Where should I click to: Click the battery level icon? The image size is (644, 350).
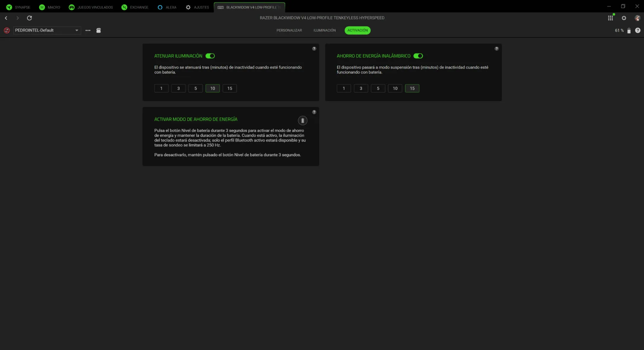point(629,31)
